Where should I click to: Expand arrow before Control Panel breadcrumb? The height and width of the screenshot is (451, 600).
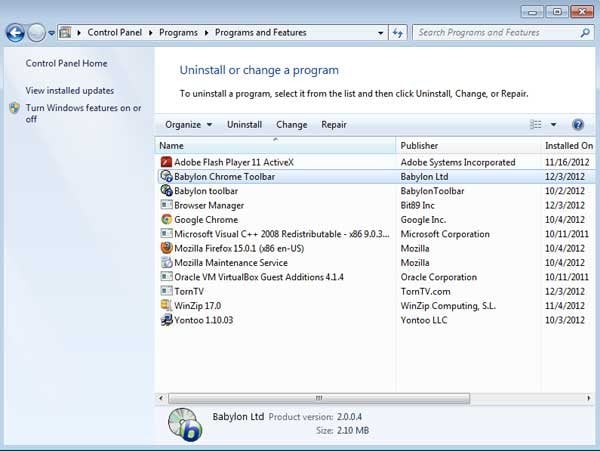coord(79,33)
